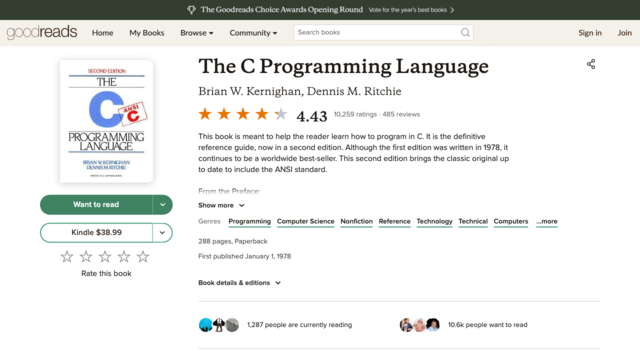Open the Want to read shelf dropdown

(162, 204)
